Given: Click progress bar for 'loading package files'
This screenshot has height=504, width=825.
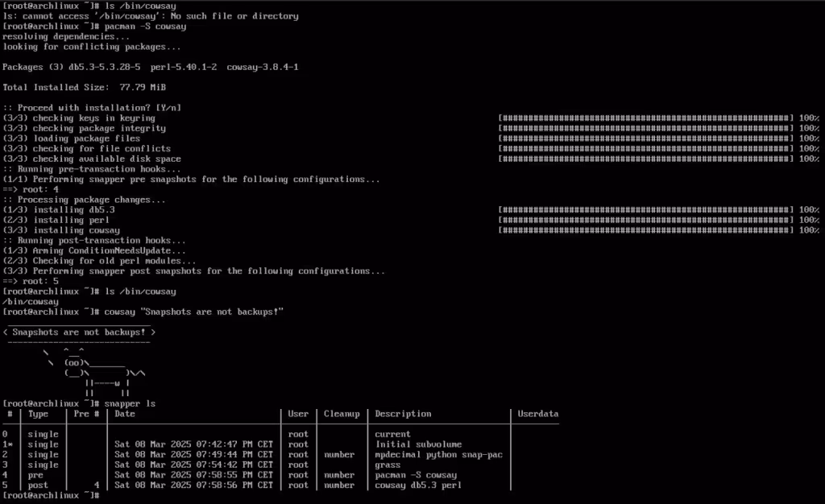Looking at the screenshot, I should point(645,138).
